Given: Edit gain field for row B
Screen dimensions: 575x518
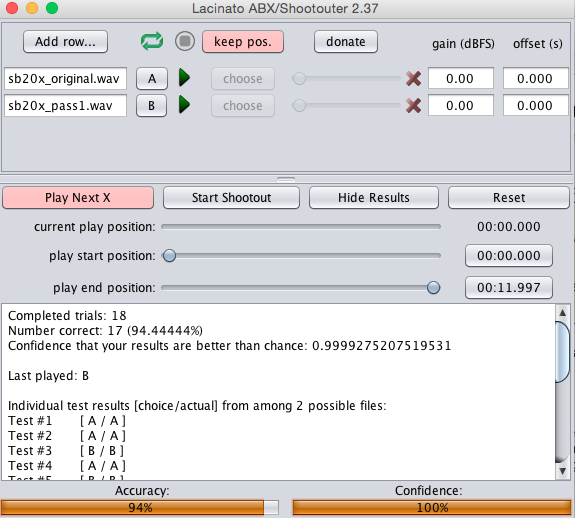Looking at the screenshot, I should click(461, 106).
